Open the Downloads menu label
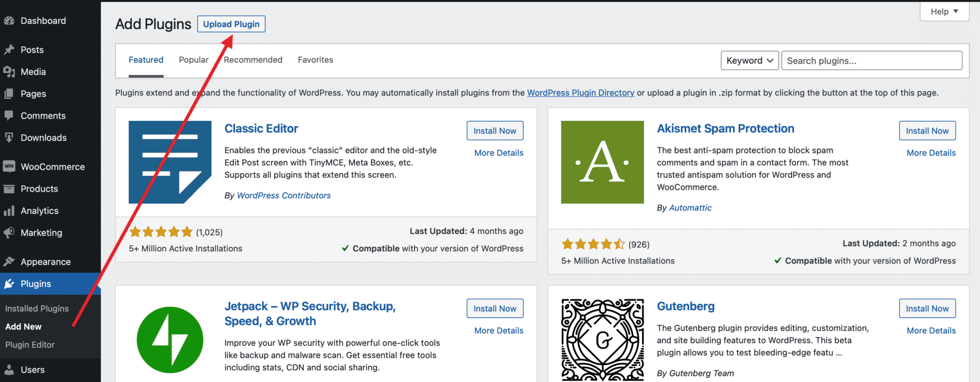This screenshot has width=980, height=382. click(x=44, y=138)
